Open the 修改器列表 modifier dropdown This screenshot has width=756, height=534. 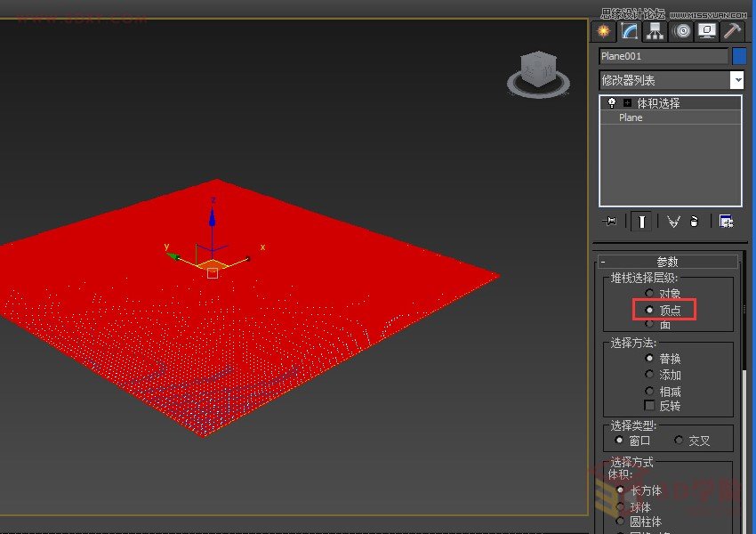[x=738, y=80]
